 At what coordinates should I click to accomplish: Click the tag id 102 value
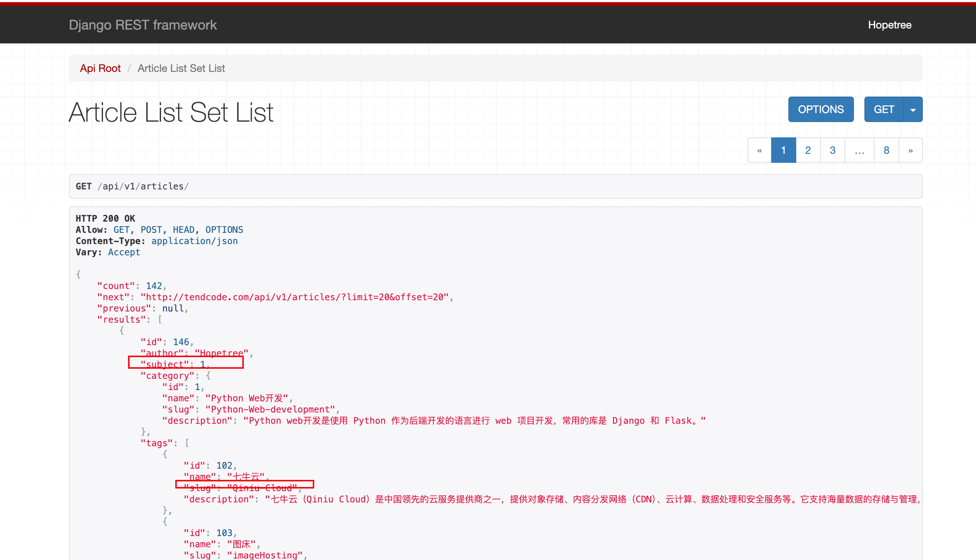(x=224, y=465)
